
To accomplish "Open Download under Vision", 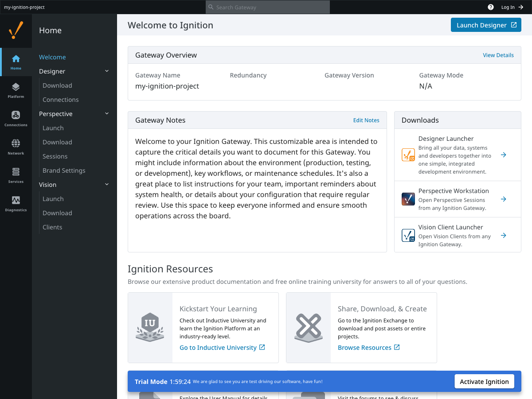I will tap(57, 213).
